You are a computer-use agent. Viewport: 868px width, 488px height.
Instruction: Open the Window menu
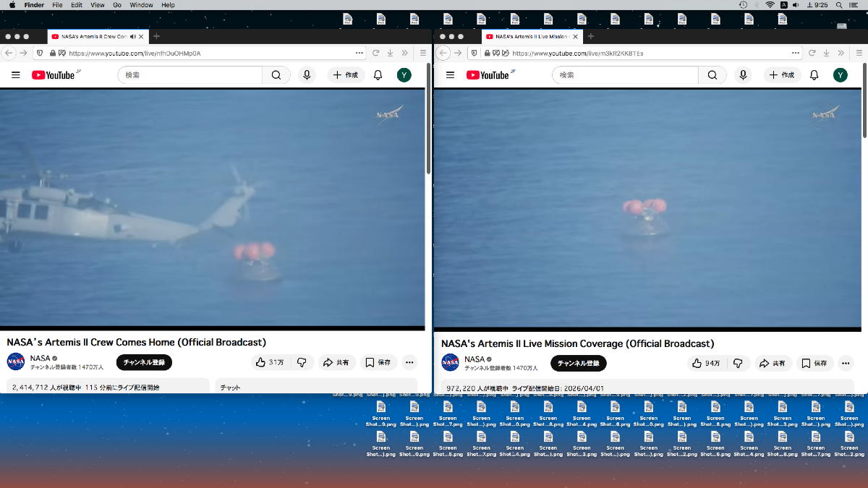141,5
